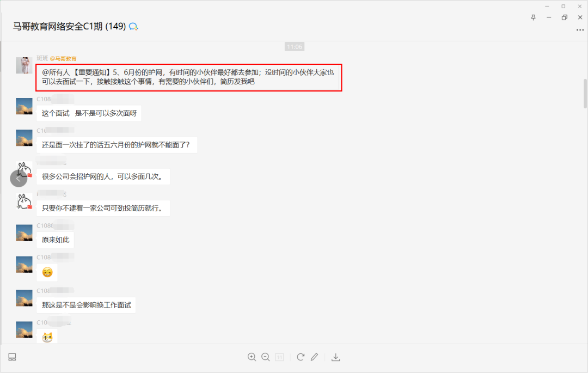Open the thumbnail gallery view icon
Screen dimensions: 588x373
click(x=12, y=357)
